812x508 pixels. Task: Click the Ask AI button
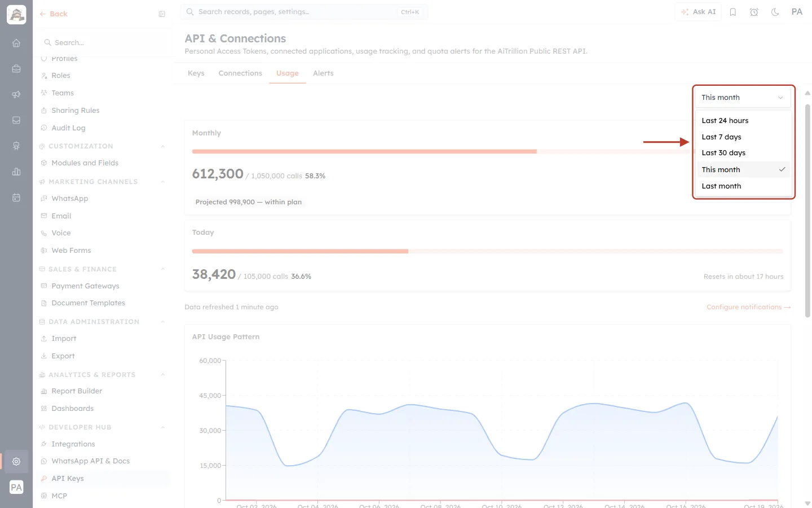pos(698,12)
